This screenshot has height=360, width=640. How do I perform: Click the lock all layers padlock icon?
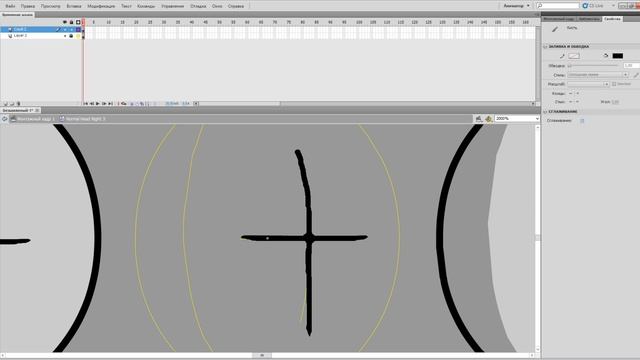(71, 22)
